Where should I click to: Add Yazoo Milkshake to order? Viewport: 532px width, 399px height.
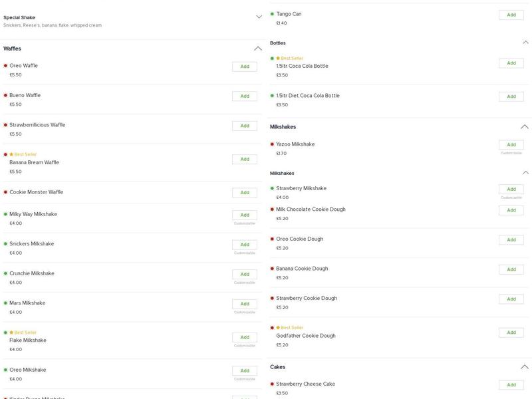click(511, 145)
